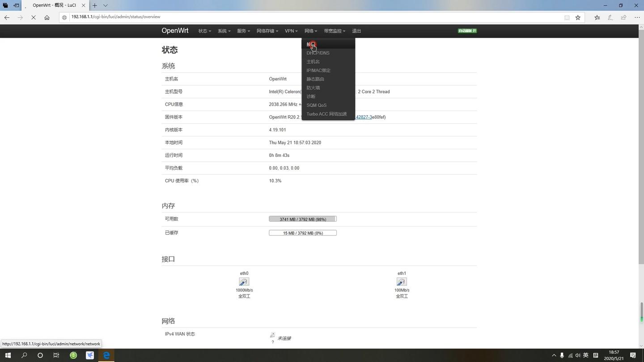Image resolution: width=644 pixels, height=362 pixels.
Task: Close the OpenWrt - 概况 - LuCI tab
Action: tap(83, 5)
